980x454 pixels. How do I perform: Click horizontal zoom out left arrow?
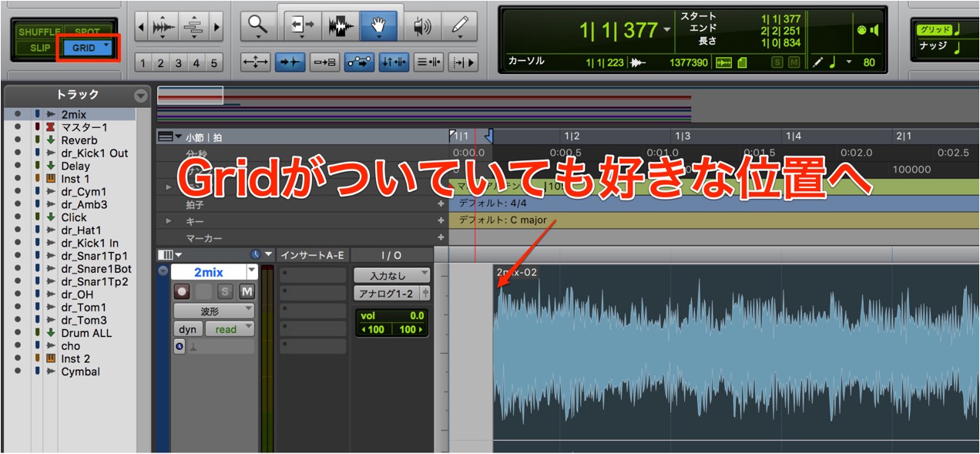pos(140,28)
